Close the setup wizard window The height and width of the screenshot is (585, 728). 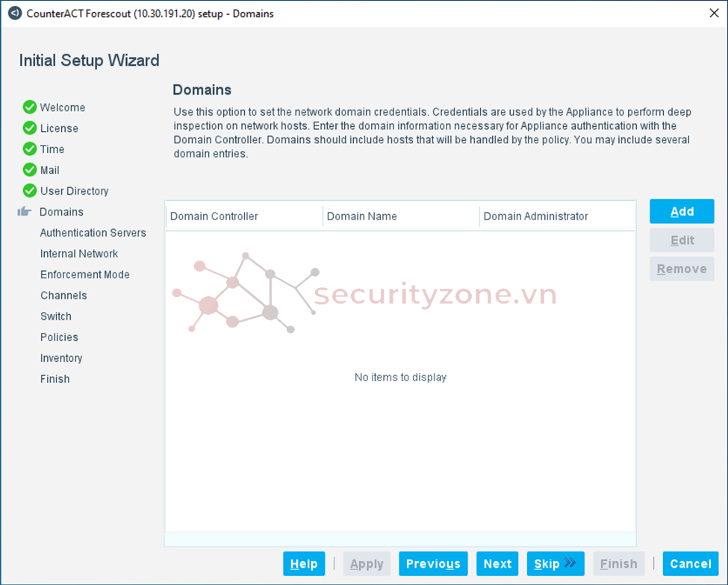pyautogui.click(x=714, y=13)
